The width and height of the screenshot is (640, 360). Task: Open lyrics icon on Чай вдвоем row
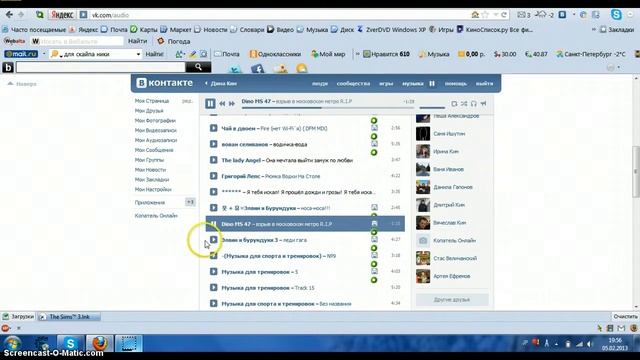(374, 128)
